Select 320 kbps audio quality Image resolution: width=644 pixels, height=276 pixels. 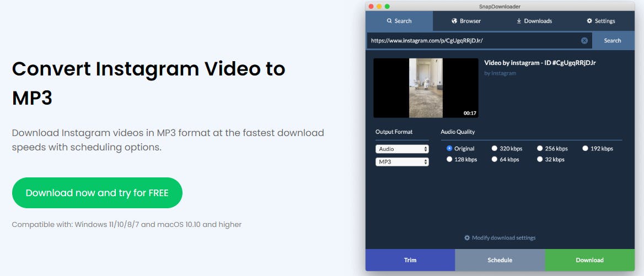pos(495,148)
